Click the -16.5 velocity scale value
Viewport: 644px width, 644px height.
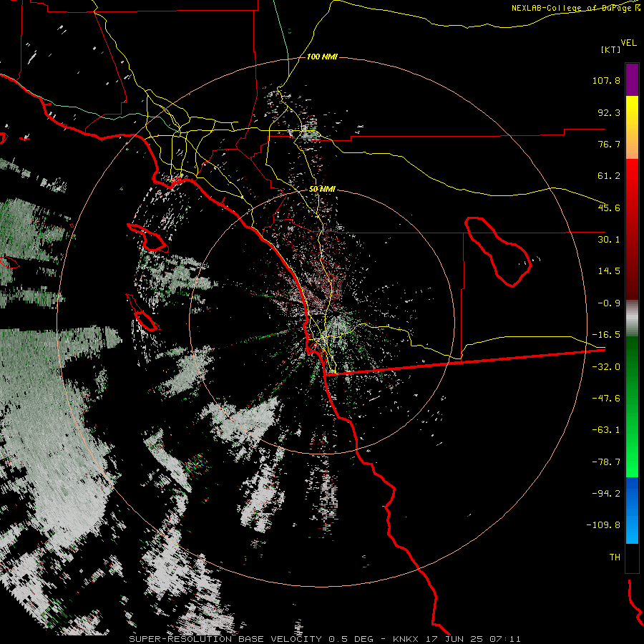606,335
